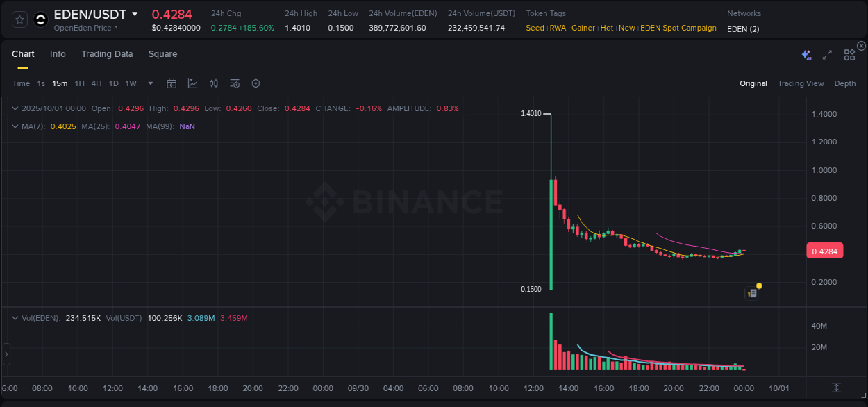Open the candlestick compare icon
The height and width of the screenshot is (407, 868).
pos(213,83)
